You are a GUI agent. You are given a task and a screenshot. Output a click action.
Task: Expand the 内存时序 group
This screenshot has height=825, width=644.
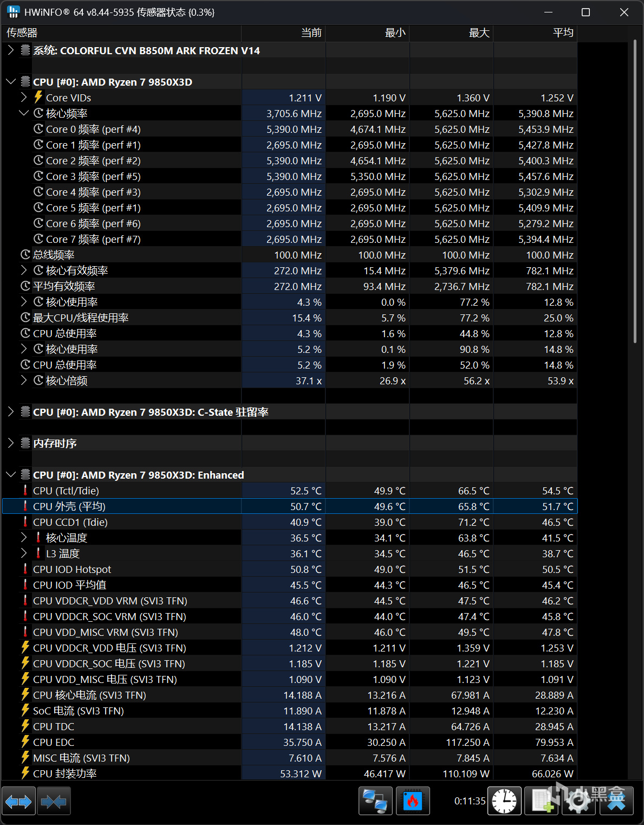point(11,443)
